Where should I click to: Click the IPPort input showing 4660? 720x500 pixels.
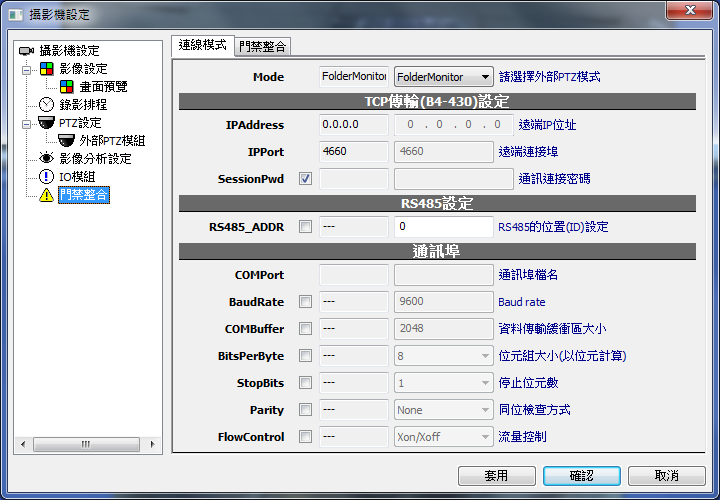444,152
